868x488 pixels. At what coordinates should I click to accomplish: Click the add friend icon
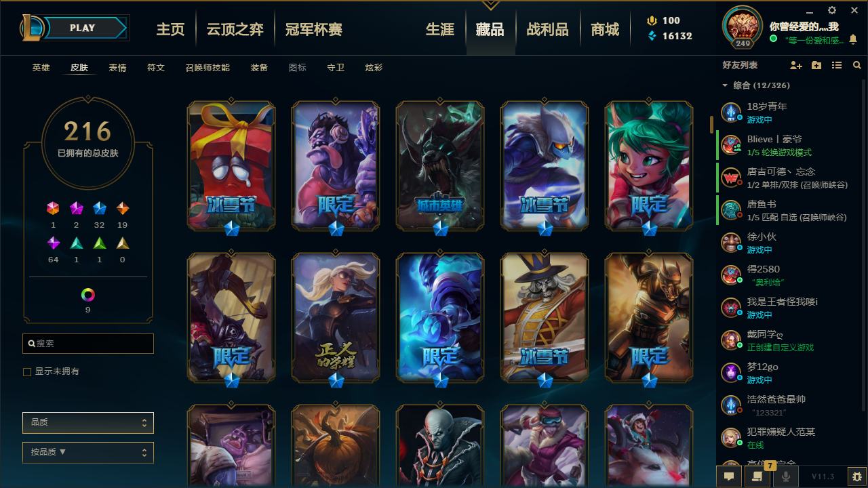(796, 65)
